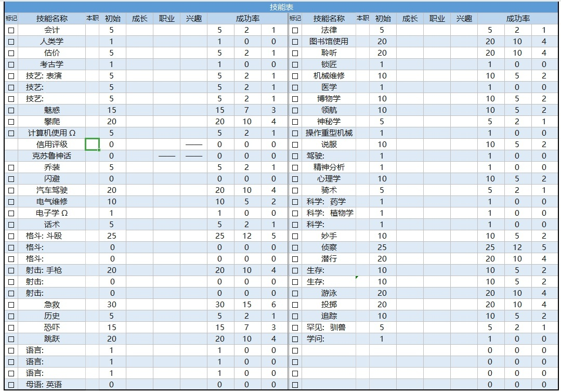Click the 科学: 药学 cell
Image resolution: width=561 pixels, height=392 pixels.
click(329, 202)
